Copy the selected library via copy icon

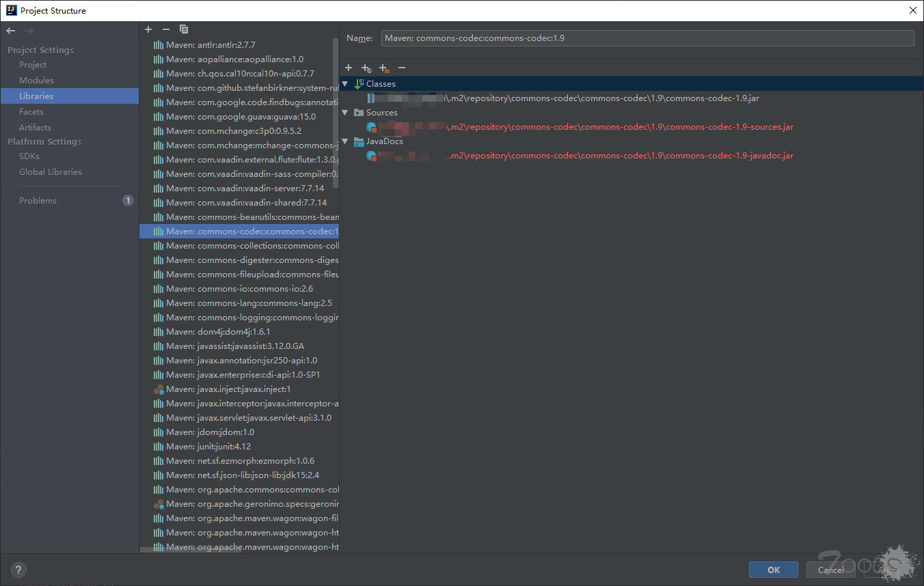pos(183,29)
